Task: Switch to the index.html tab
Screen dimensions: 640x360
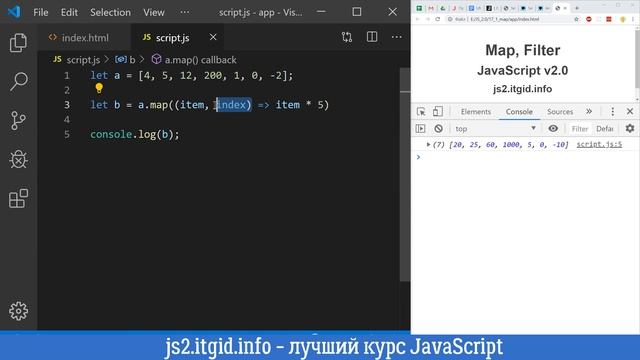Action: (84, 38)
